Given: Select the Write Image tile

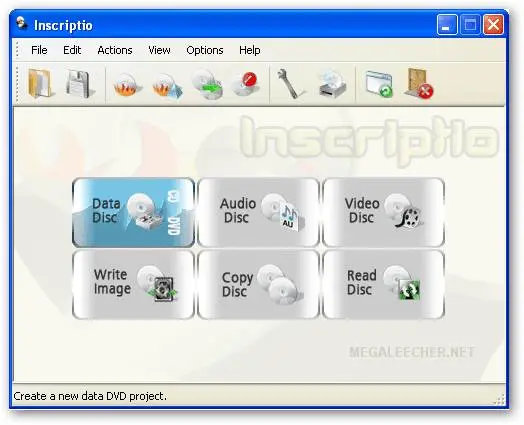Looking at the screenshot, I should tap(133, 284).
